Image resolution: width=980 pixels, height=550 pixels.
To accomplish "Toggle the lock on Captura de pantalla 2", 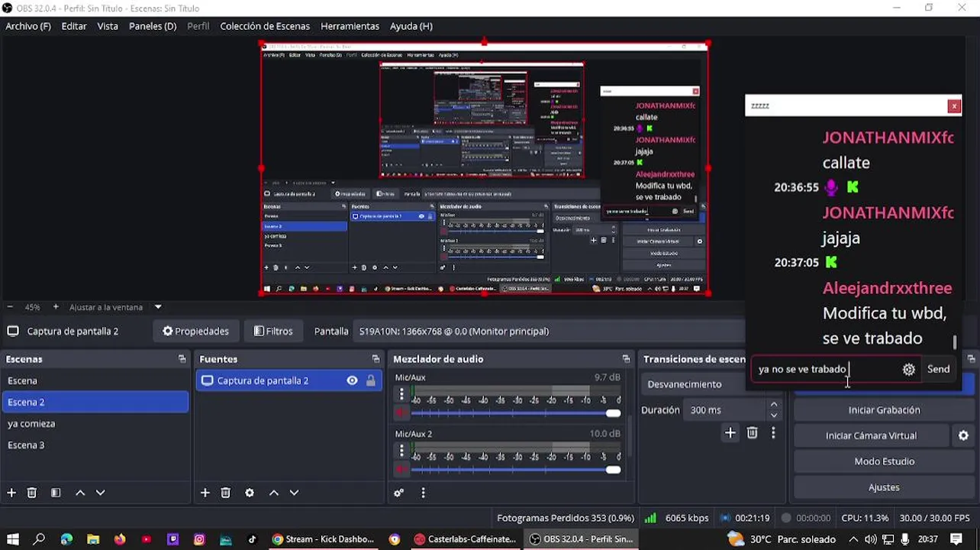I will [x=371, y=380].
